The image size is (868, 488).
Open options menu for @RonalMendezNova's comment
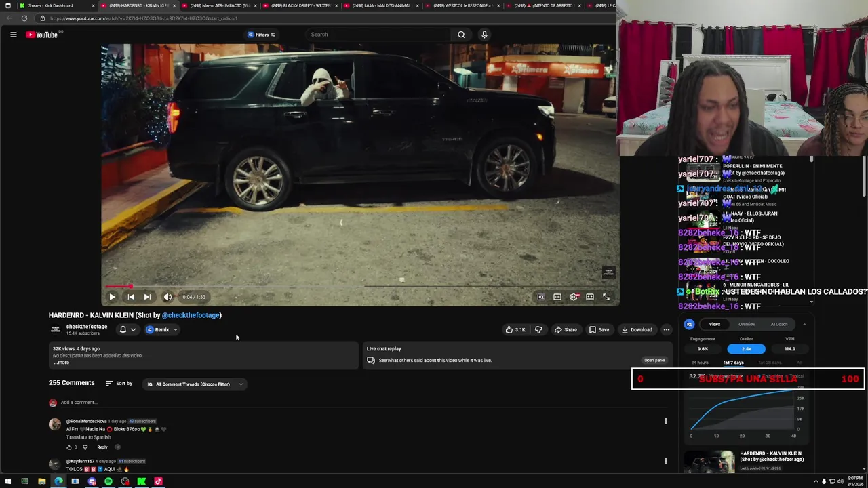(x=666, y=421)
